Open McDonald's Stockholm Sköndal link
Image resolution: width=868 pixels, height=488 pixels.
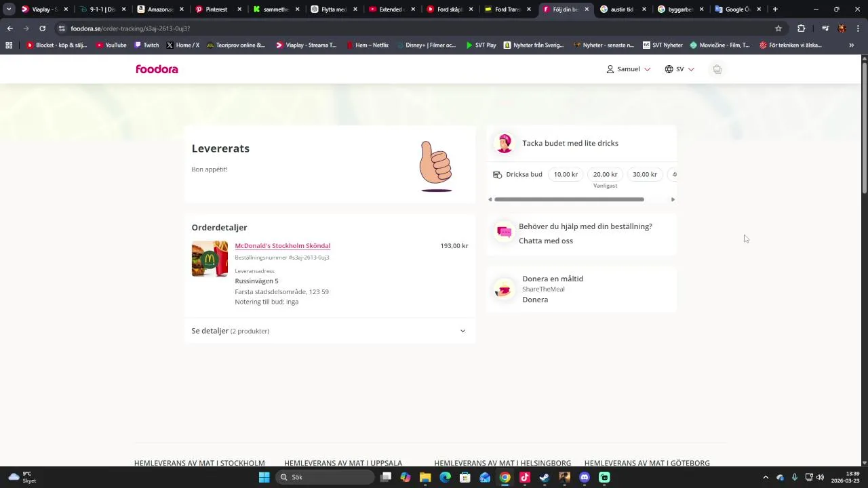click(x=283, y=246)
